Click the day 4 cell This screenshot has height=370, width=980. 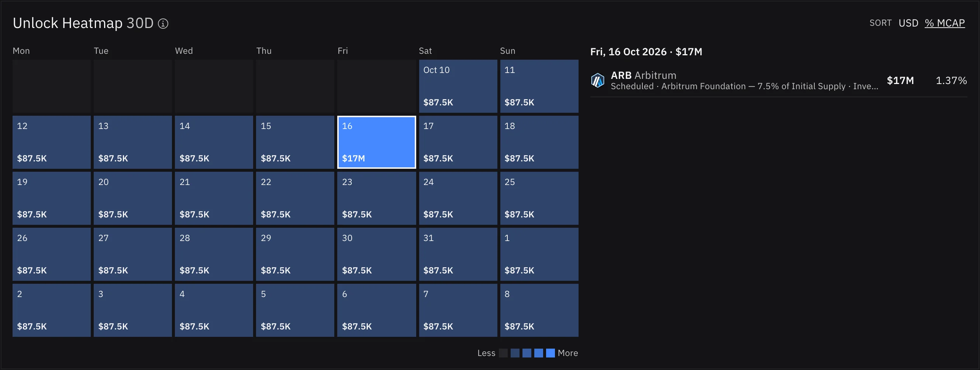pyautogui.click(x=214, y=310)
